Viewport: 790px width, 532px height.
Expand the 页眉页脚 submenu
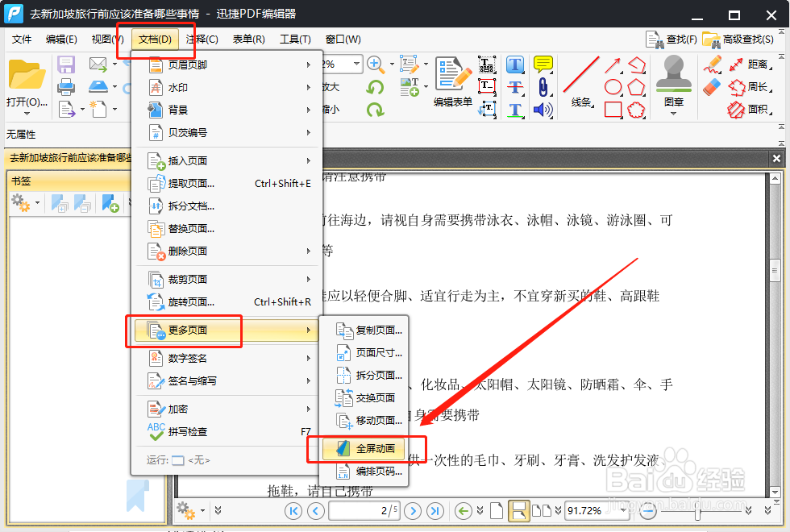pos(227,65)
